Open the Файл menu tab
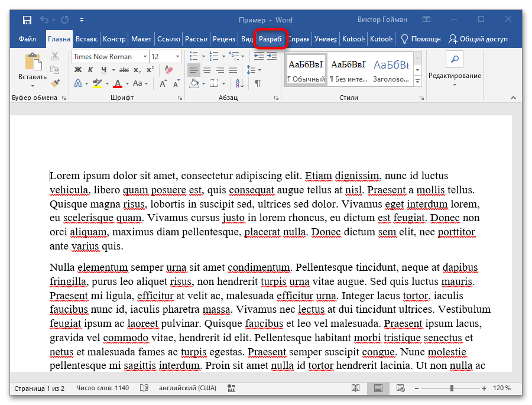Screen dimensions: 532x405 pyautogui.click(x=27, y=40)
